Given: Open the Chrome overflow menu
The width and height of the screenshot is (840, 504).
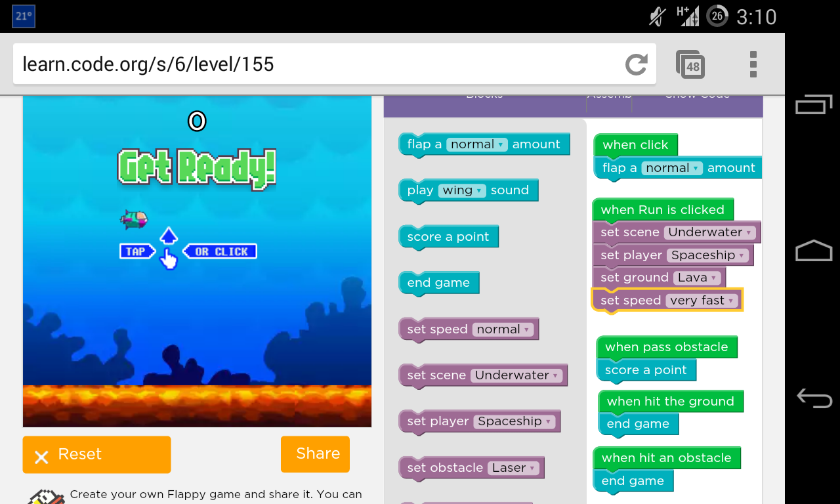Looking at the screenshot, I should (x=753, y=64).
